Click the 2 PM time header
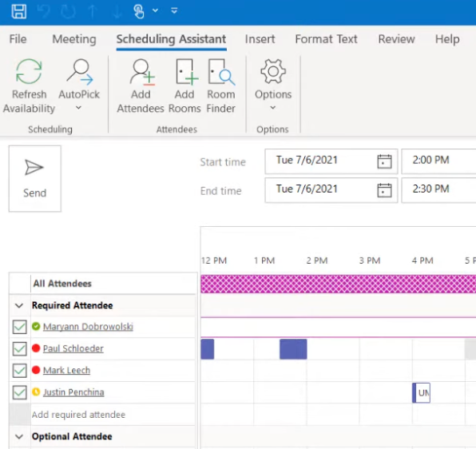Viewport: 476px width, 449px height. click(x=317, y=260)
